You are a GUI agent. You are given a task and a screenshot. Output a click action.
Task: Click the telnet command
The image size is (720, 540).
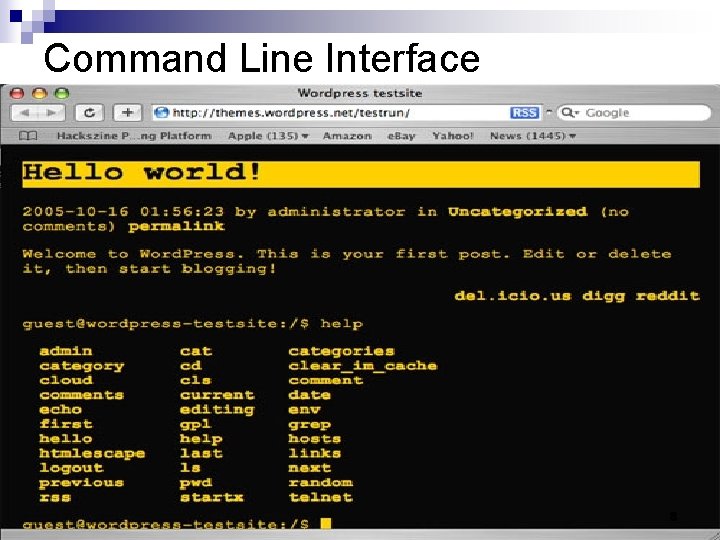point(321,497)
